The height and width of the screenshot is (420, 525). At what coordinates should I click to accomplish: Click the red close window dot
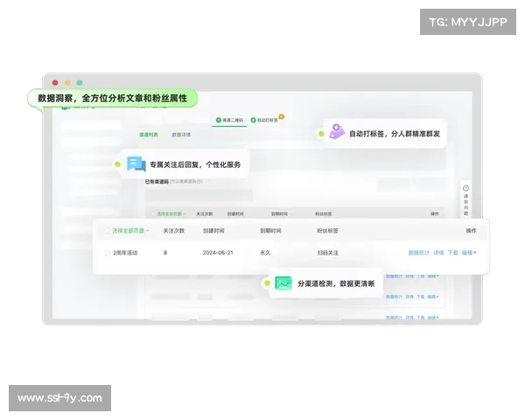[x=55, y=82]
